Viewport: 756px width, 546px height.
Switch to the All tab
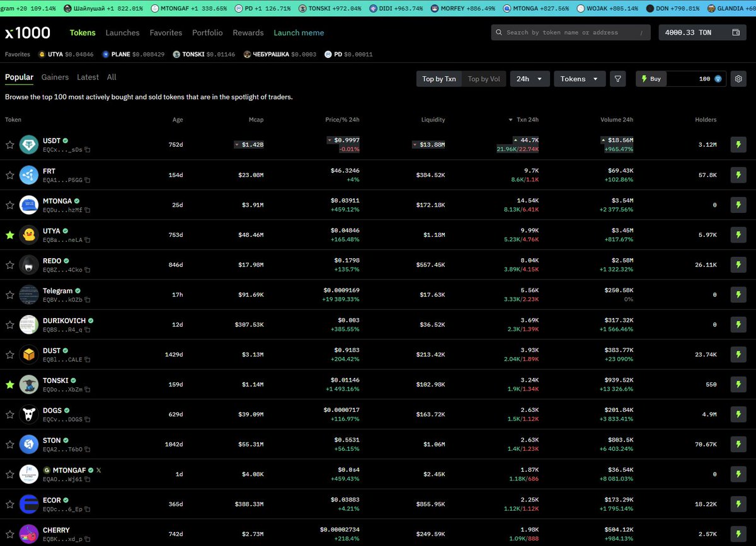click(x=112, y=77)
